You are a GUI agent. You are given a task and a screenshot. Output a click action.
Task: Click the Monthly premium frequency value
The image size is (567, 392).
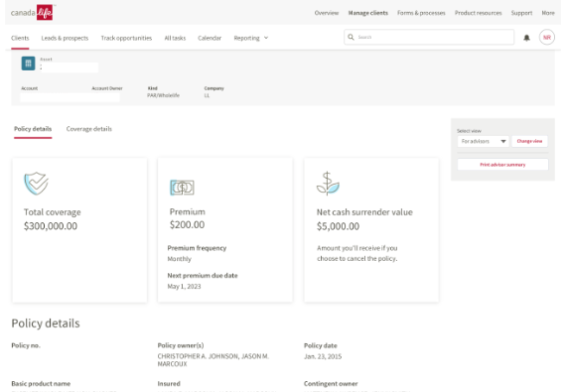click(x=180, y=259)
